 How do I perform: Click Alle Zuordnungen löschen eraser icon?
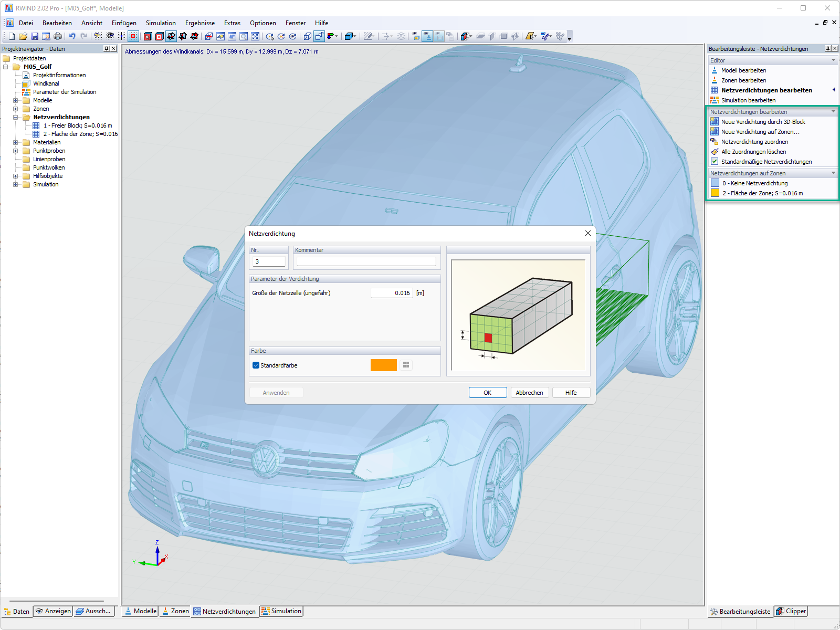click(715, 152)
